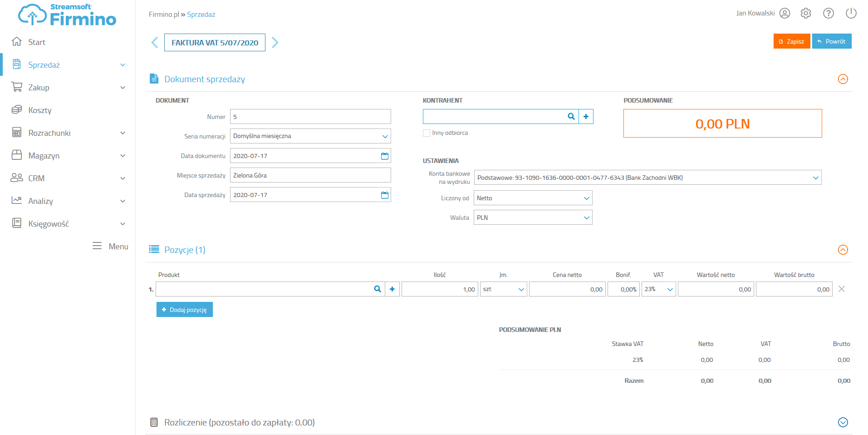Click the FAKTURA VAT 5/07/2020 button
This screenshot has height=435, width=868.
(215, 43)
